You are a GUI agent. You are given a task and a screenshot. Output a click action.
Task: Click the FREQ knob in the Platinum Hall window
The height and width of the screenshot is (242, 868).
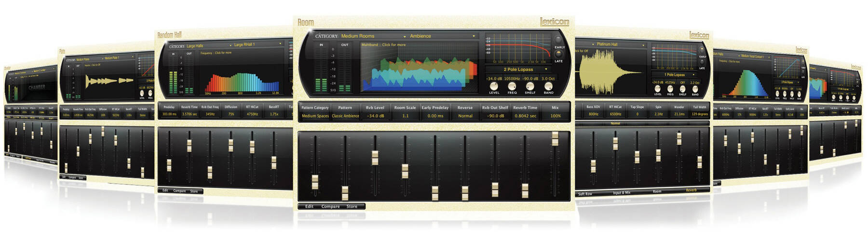coord(670,88)
